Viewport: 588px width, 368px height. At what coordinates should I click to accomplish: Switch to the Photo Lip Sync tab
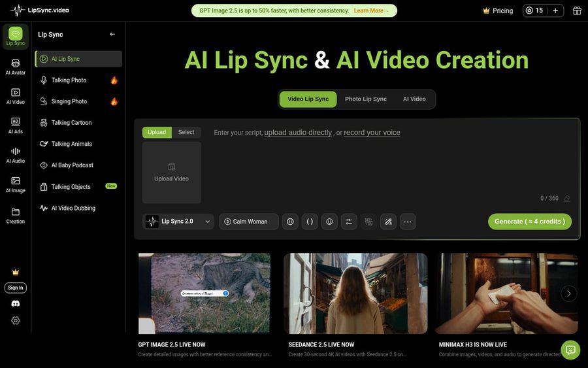coord(366,99)
